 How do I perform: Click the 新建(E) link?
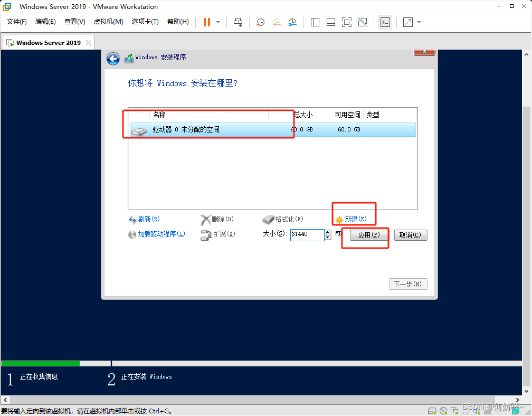[x=351, y=220]
